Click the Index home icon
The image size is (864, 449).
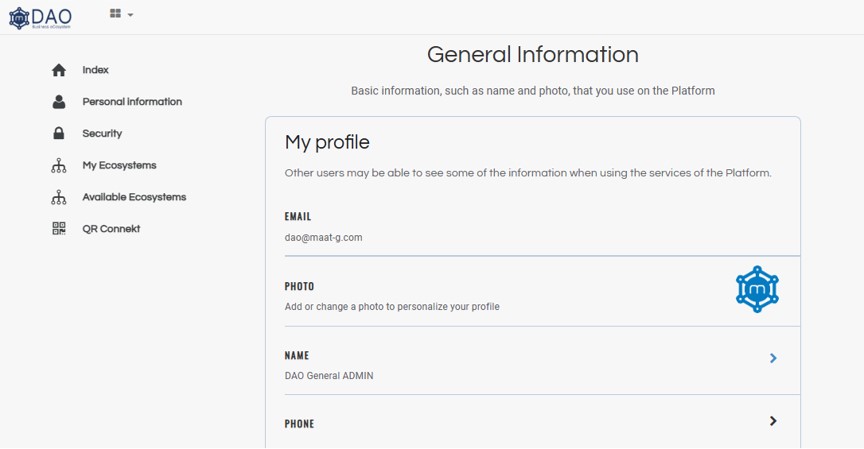click(x=59, y=70)
